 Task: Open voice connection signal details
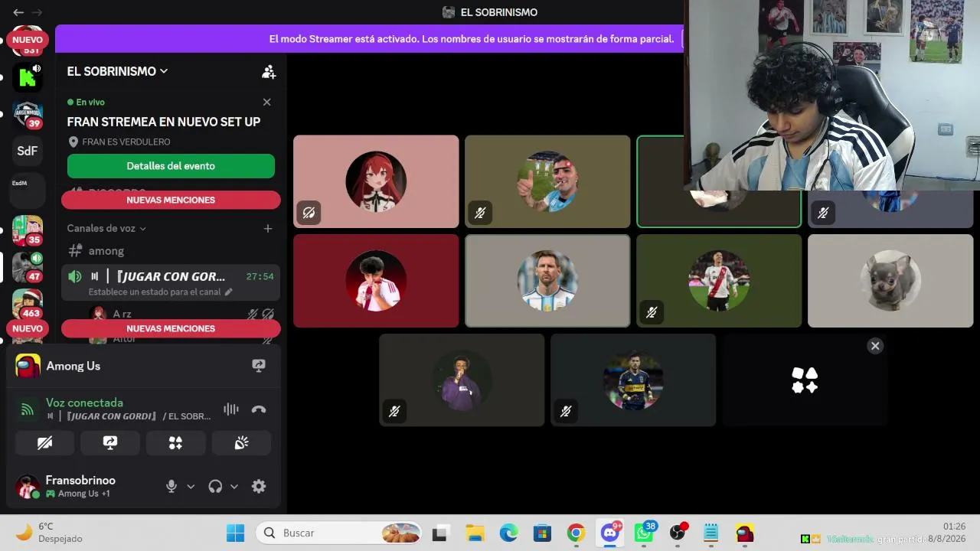coord(28,409)
